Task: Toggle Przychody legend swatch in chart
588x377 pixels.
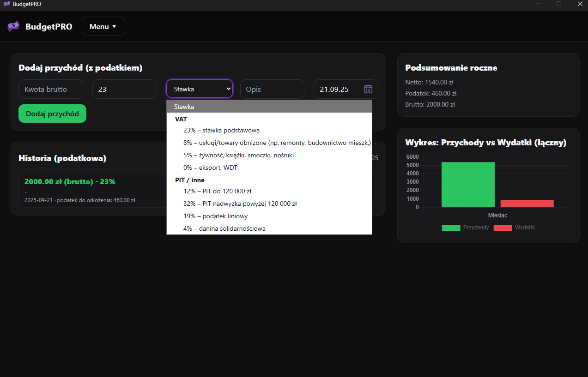Action: coord(451,228)
